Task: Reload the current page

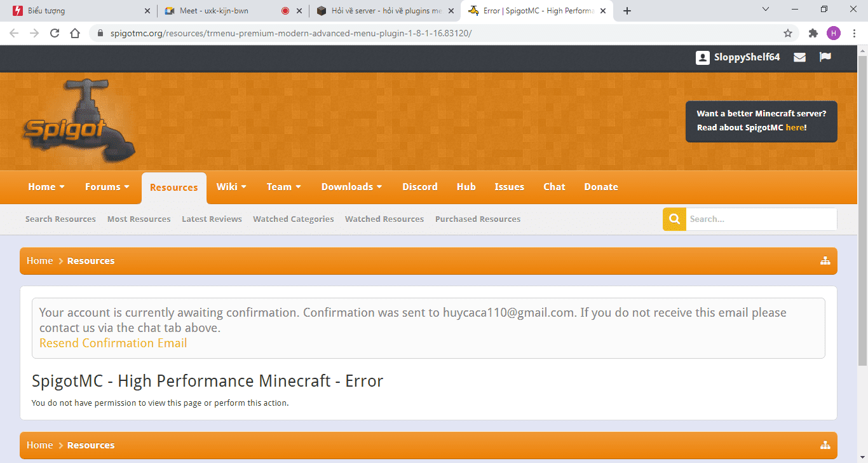Action: (x=55, y=33)
